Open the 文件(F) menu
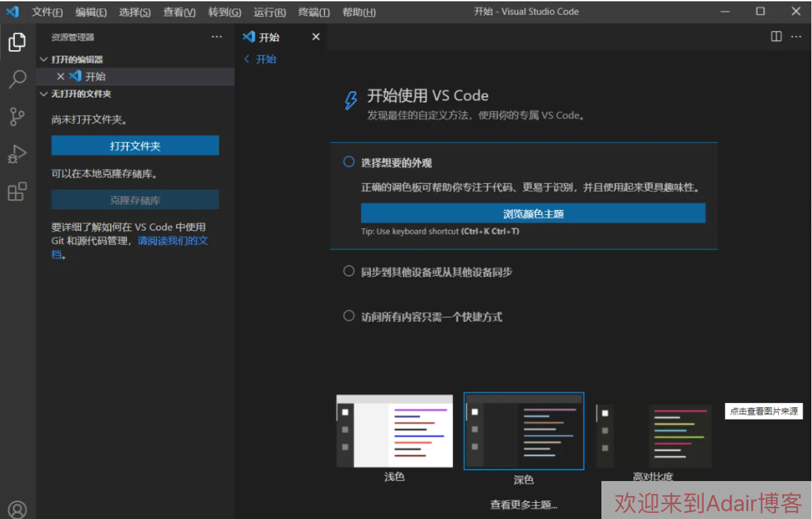The height and width of the screenshot is (519, 812). [47, 12]
